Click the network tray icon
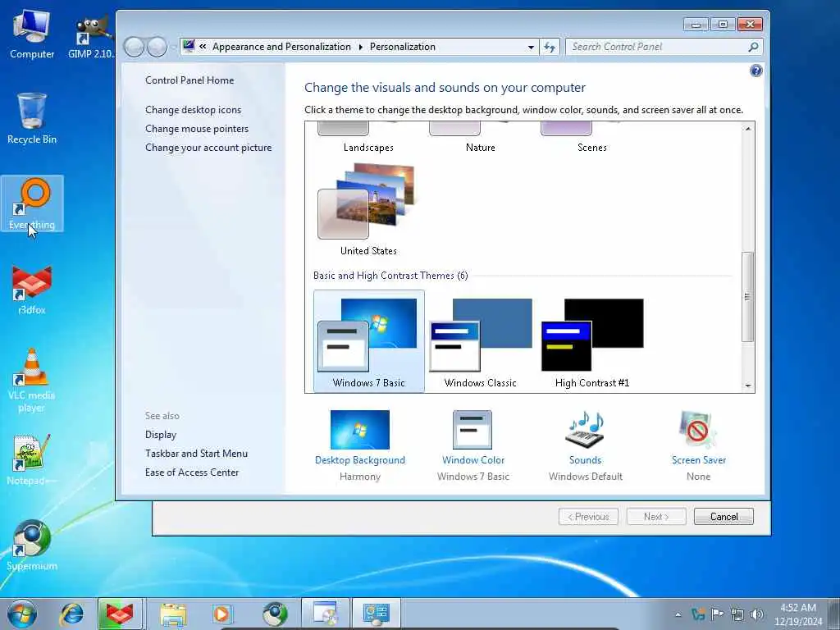Viewport: 840px width, 630px height. coord(737,614)
